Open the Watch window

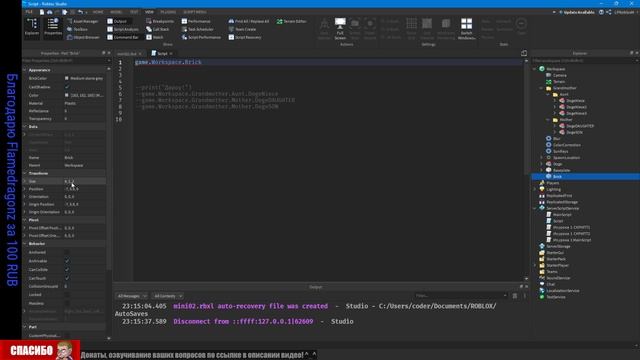pyautogui.click(x=155, y=37)
